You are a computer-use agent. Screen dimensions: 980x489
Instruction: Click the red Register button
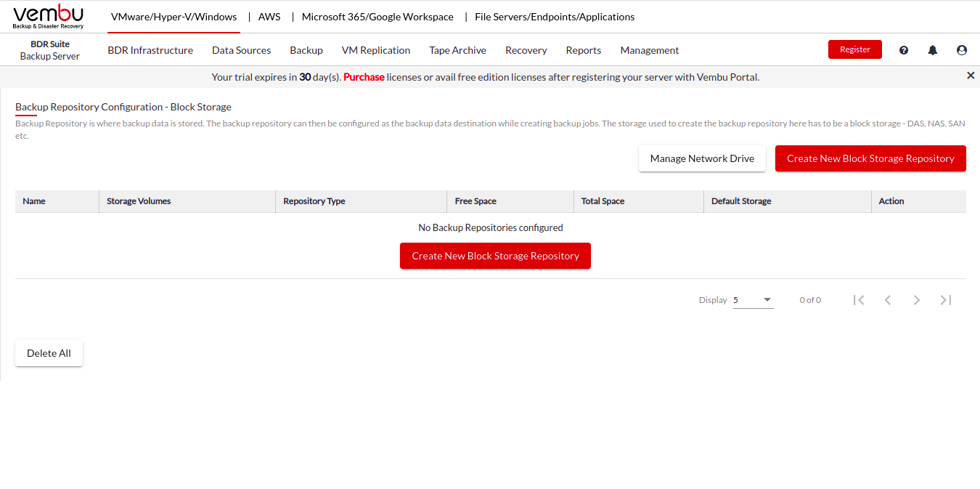point(855,49)
